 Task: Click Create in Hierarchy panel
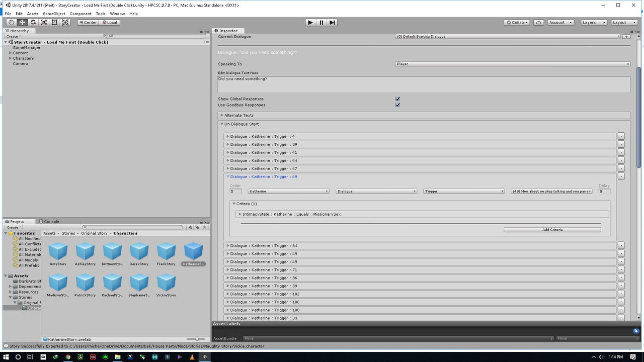pos(13,36)
